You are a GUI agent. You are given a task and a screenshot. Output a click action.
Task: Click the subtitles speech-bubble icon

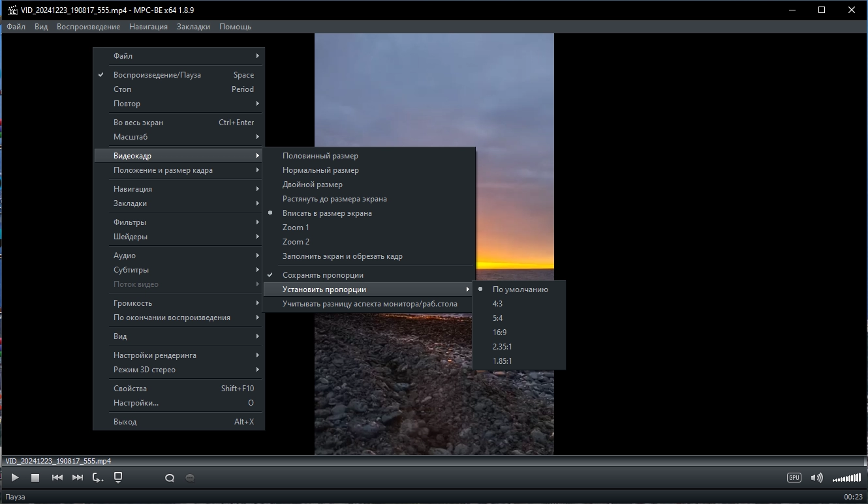[x=190, y=478]
